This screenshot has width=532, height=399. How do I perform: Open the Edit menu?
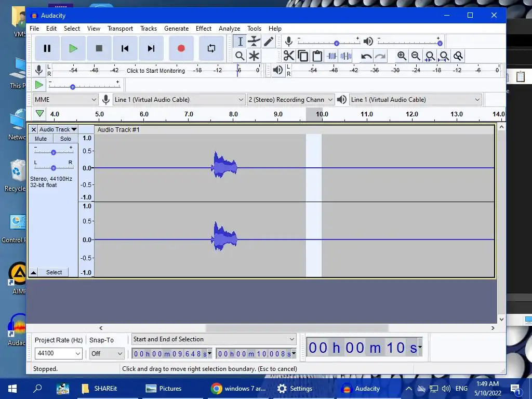click(x=51, y=29)
